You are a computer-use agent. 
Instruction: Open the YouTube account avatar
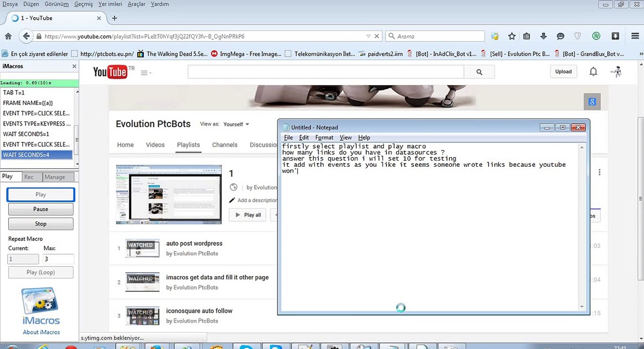pyautogui.click(x=616, y=72)
